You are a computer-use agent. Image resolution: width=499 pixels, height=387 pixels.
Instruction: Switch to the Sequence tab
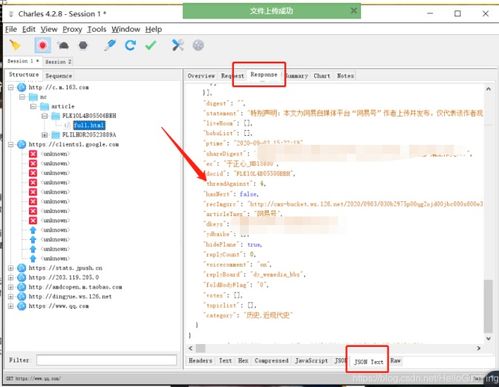(59, 76)
